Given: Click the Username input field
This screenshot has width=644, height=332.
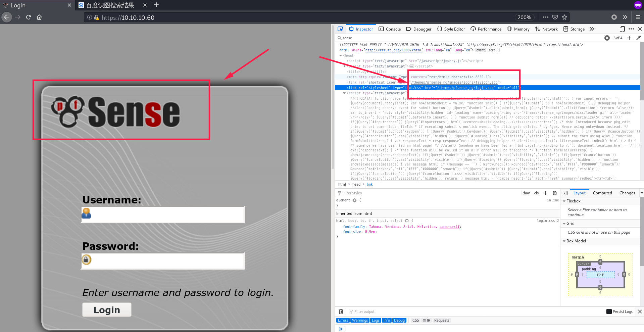Looking at the screenshot, I should (x=163, y=215).
